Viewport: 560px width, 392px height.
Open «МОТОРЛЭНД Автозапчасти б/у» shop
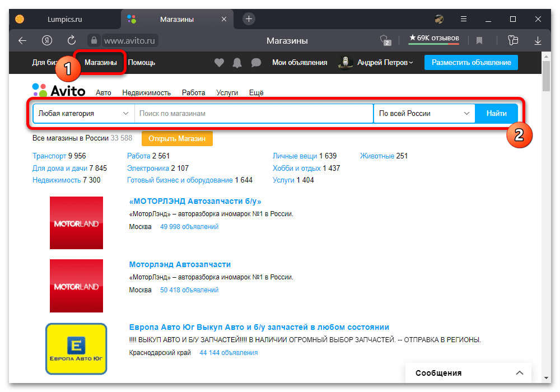195,202
